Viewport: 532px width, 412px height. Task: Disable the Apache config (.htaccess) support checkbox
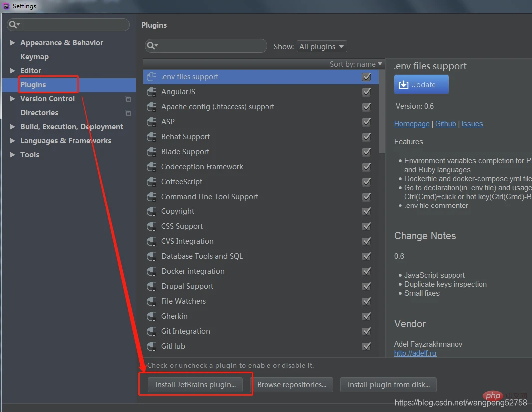[x=367, y=107]
